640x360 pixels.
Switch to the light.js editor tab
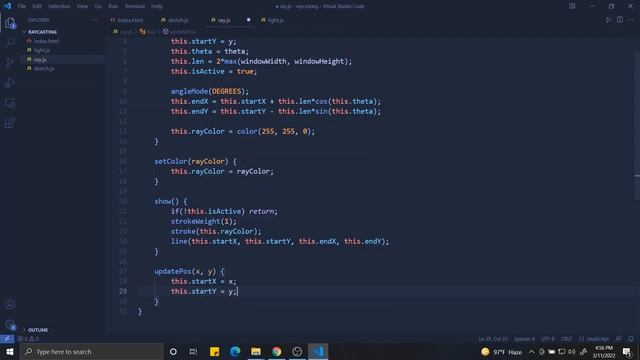click(x=272, y=20)
